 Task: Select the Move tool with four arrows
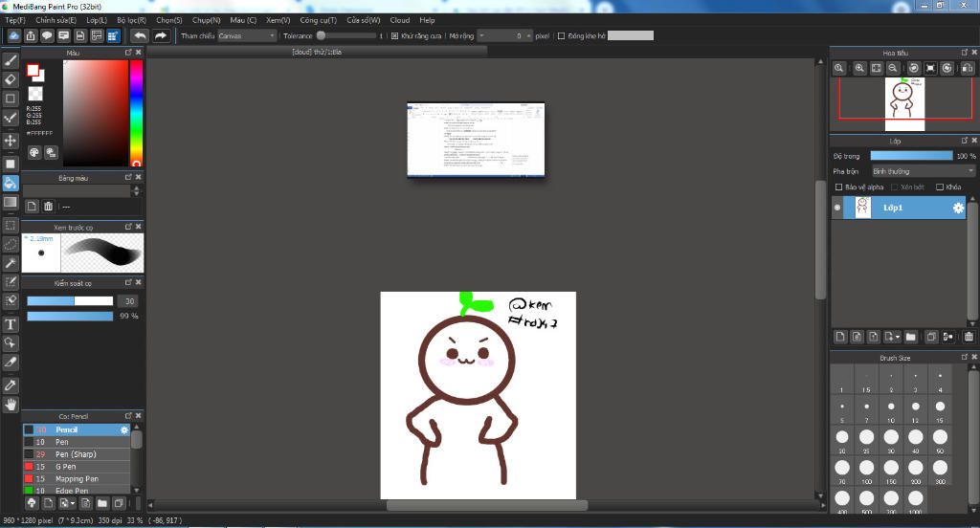[10, 141]
